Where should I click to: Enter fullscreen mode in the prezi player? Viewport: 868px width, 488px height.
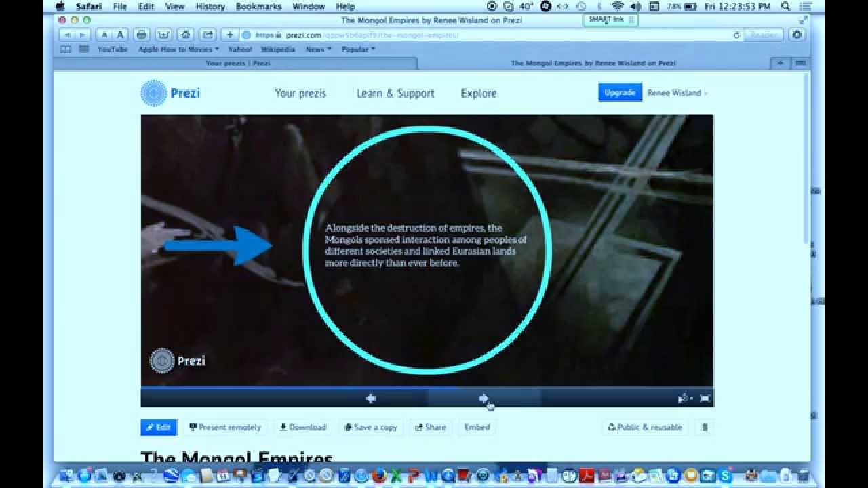point(705,399)
